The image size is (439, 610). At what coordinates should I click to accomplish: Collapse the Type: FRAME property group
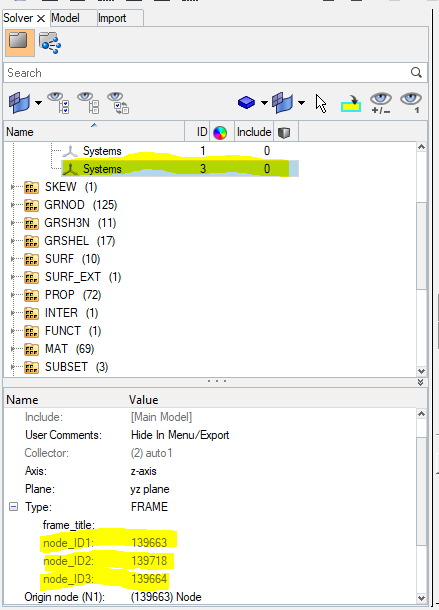click(x=14, y=507)
